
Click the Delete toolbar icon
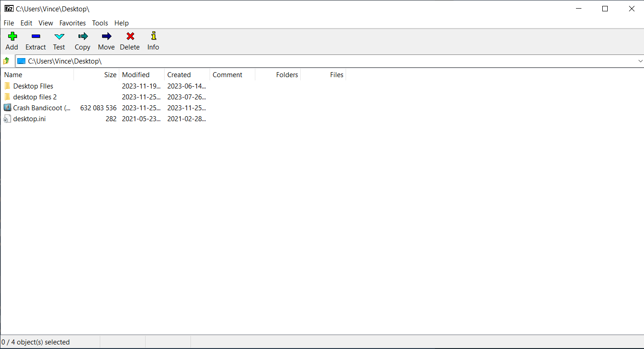(130, 40)
